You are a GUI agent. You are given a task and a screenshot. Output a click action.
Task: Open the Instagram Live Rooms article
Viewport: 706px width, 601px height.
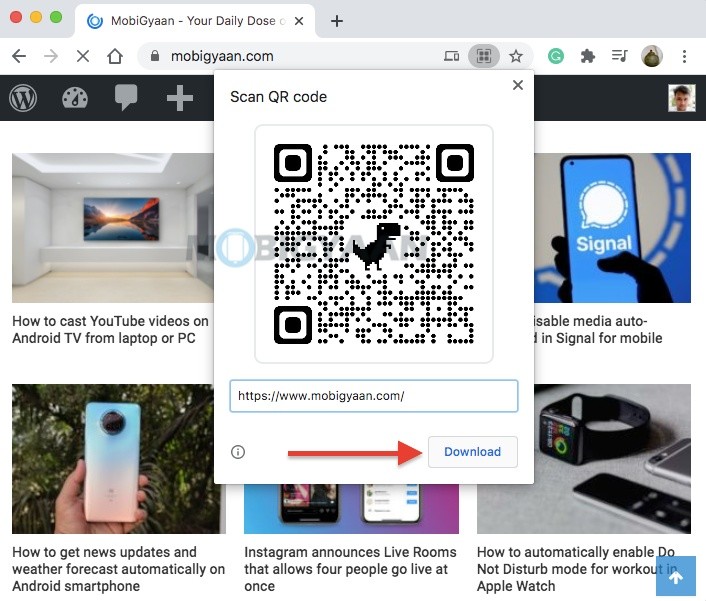click(x=350, y=569)
